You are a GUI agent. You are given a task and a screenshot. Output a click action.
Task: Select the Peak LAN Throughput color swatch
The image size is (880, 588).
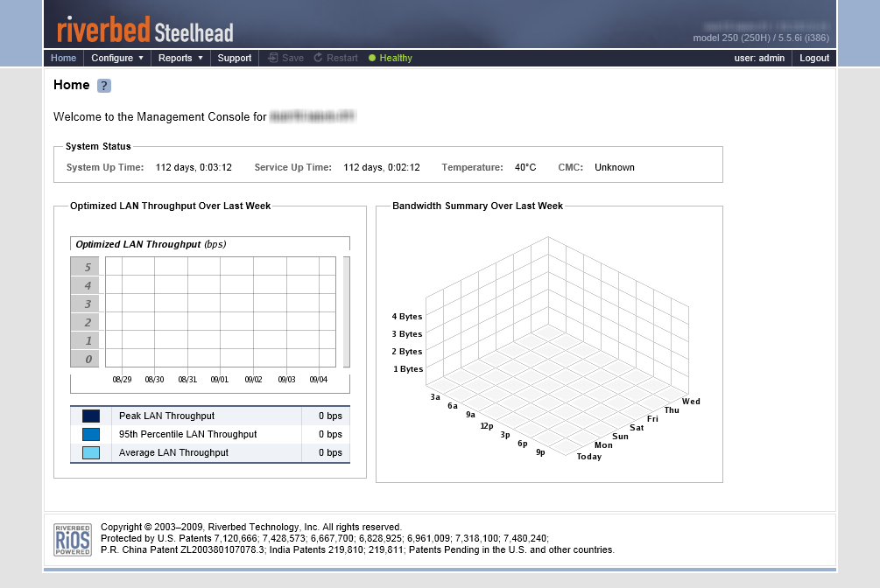pos(91,416)
